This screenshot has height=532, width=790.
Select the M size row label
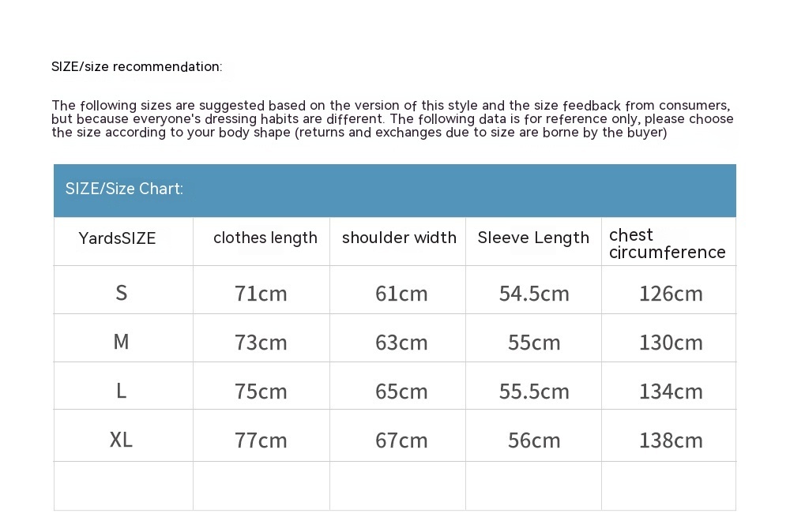coord(121,342)
